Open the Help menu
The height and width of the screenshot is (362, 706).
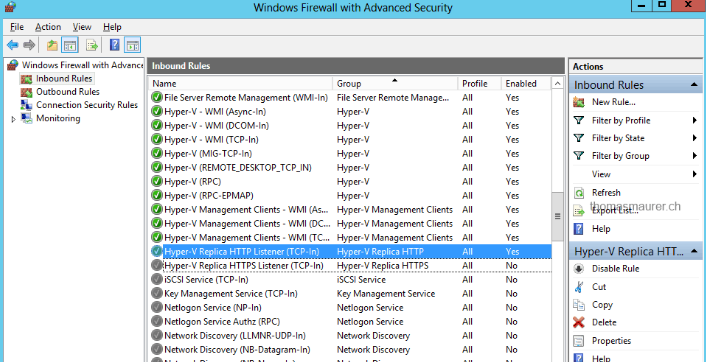click(112, 27)
